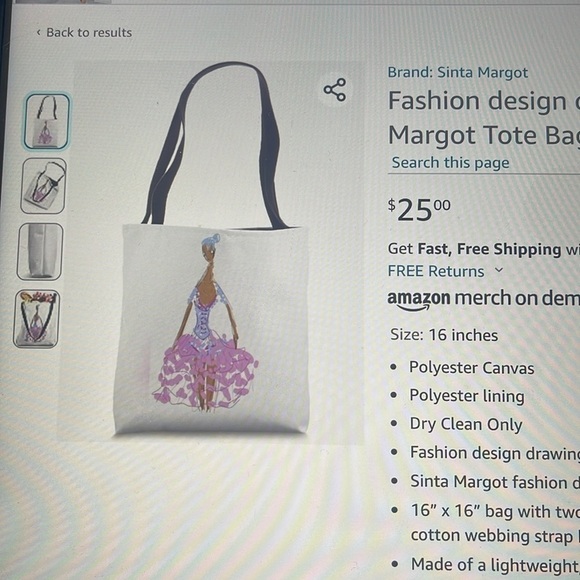Click the Fast, Free Shipping text
Viewport: 580px width, 580px height.
tap(489, 249)
